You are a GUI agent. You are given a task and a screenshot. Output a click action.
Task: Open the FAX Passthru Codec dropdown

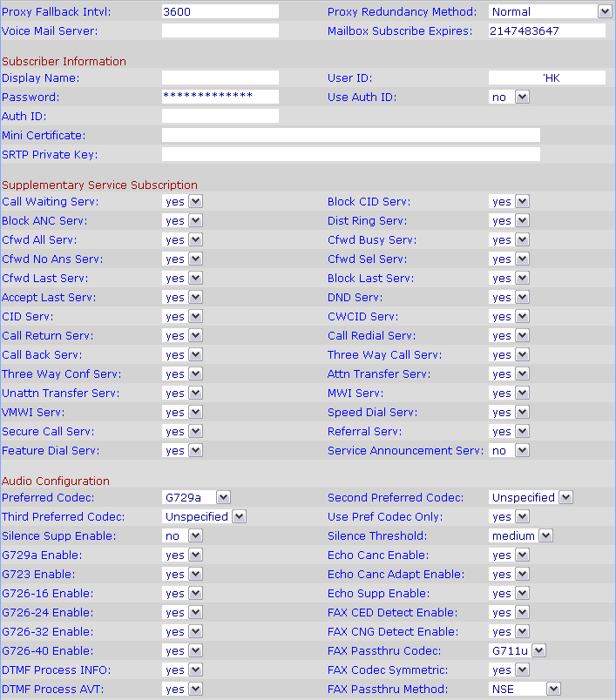coord(518,650)
